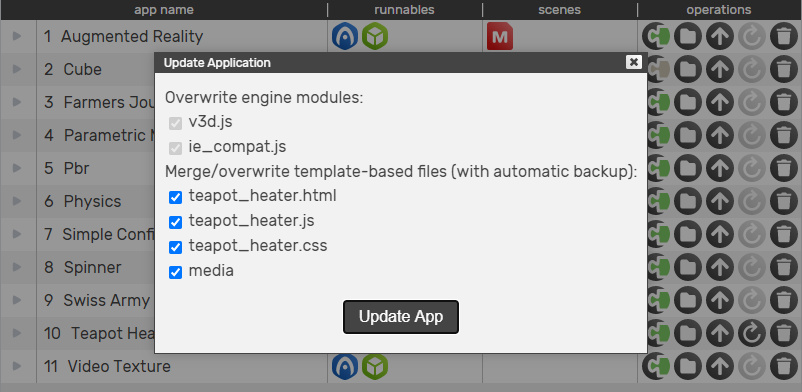This screenshot has height=392, width=802.
Task: Delete the Pbr app trash icon
Action: [x=784, y=168]
